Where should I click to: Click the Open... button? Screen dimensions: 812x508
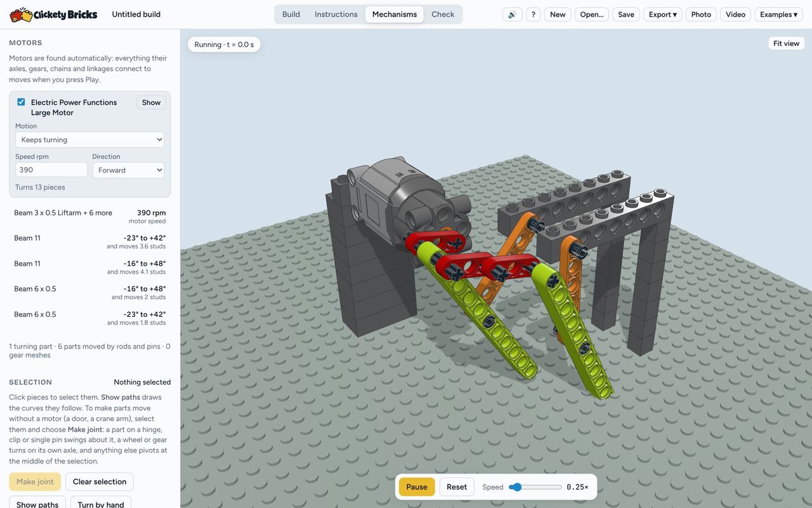coord(592,15)
